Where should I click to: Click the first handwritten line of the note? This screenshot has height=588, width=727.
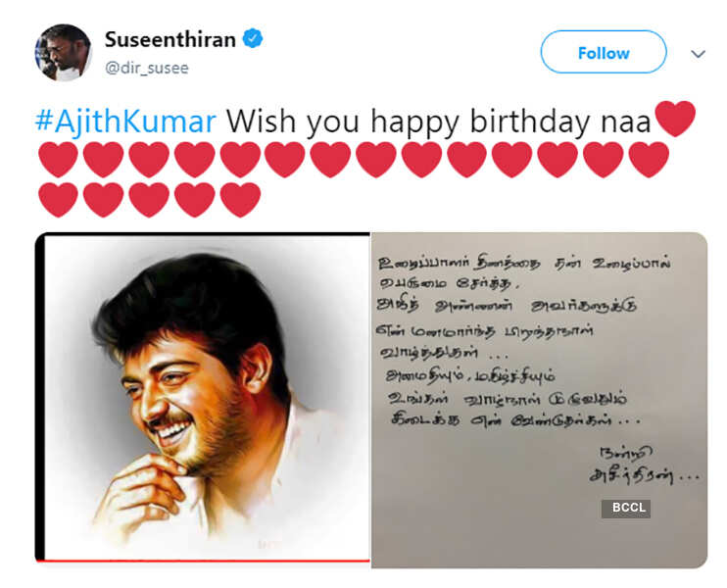pyautogui.click(x=524, y=263)
